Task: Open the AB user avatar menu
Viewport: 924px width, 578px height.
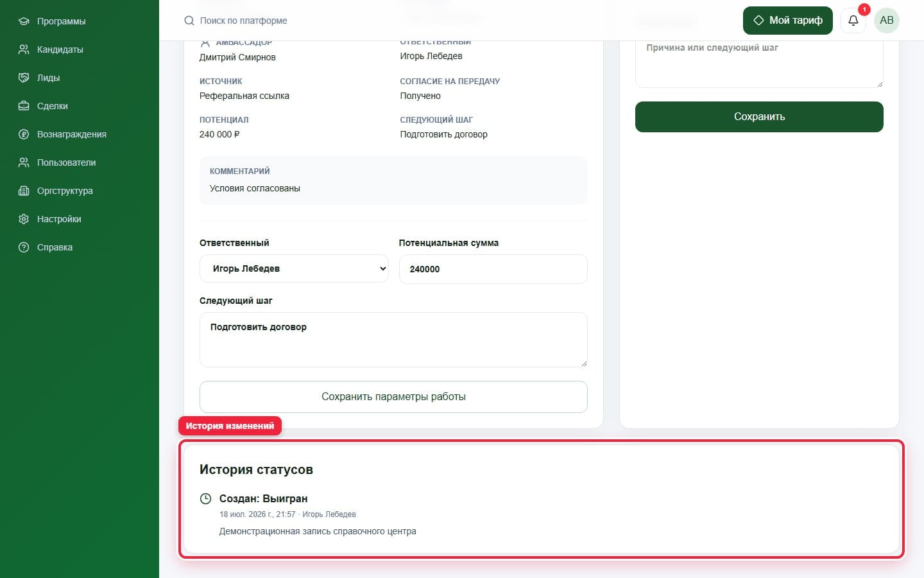Action: [887, 21]
